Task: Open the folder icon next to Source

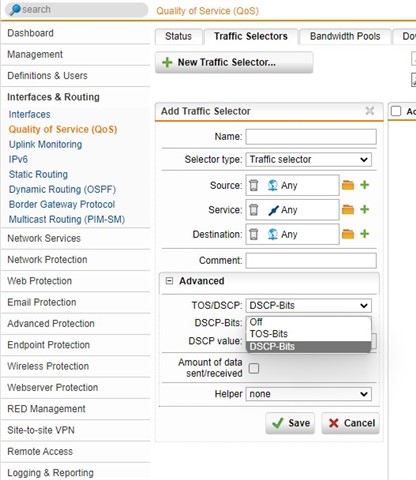Action: 348,185
